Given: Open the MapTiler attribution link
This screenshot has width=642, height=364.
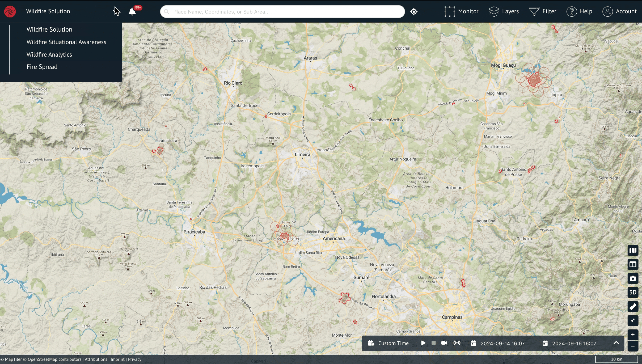Looking at the screenshot, I should (x=11, y=359).
